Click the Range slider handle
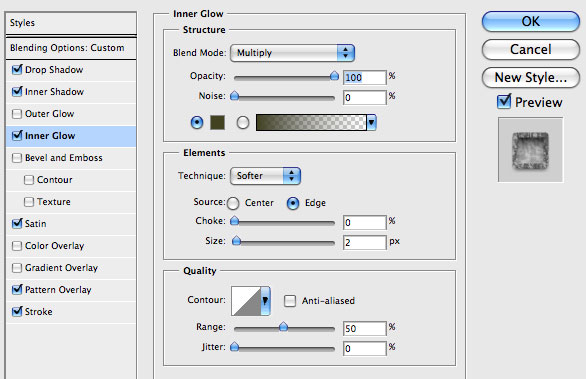 tap(284, 327)
